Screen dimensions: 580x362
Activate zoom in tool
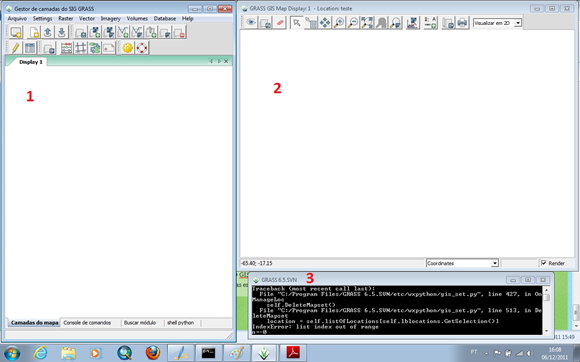tap(339, 23)
